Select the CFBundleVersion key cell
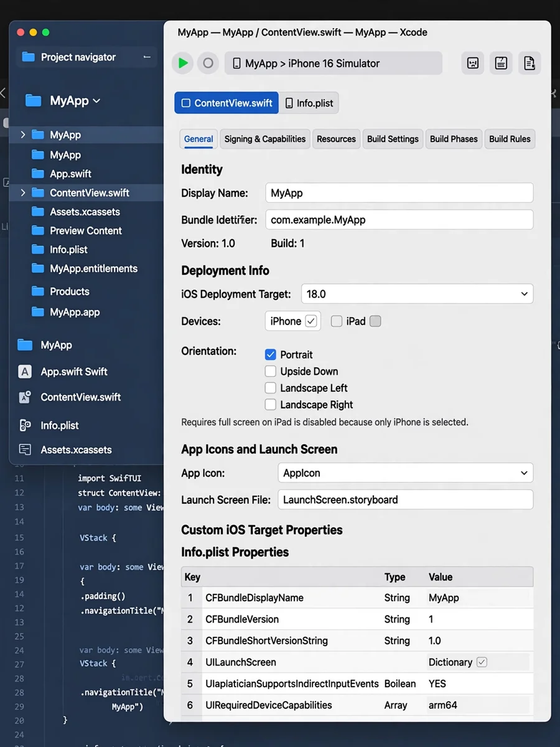The image size is (560, 747). (x=242, y=619)
